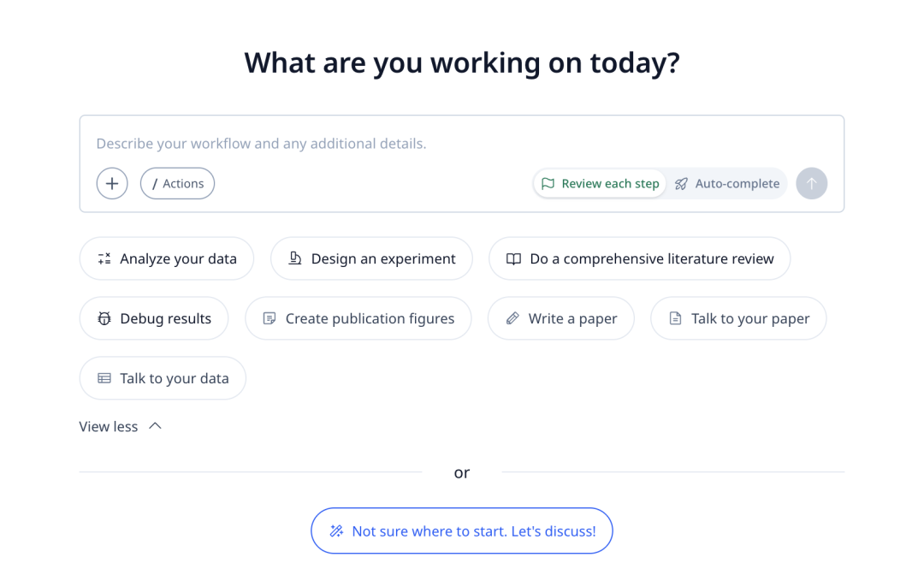924x575 pixels.
Task: Click the pencil icon for Write a paper
Action: [512, 318]
